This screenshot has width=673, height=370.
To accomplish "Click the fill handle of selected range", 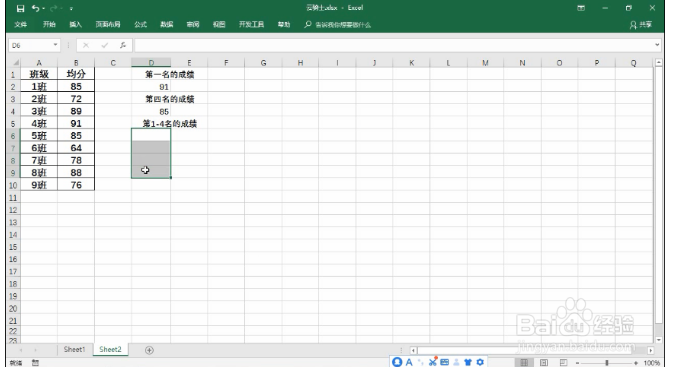I will (171, 178).
